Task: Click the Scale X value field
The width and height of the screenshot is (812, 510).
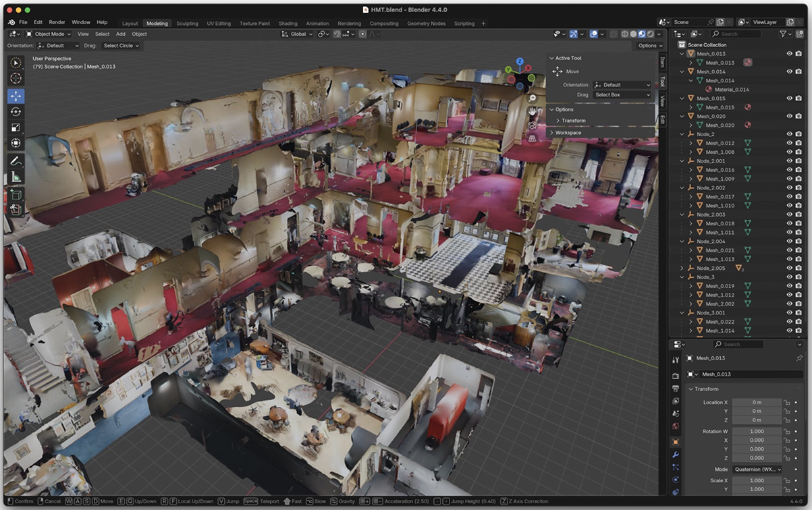Action: 757,480
